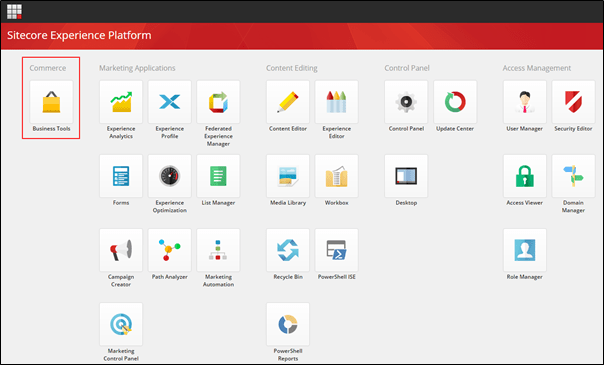
Task: Open Domain Manager
Action: [573, 176]
